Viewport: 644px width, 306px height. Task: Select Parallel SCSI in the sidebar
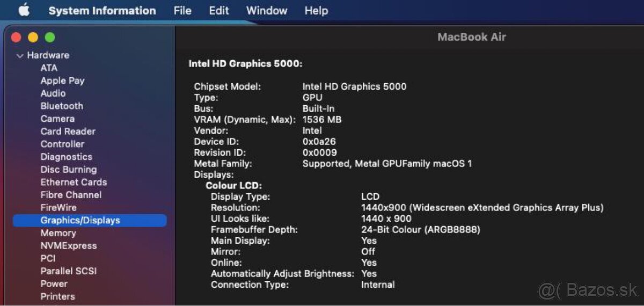point(69,271)
